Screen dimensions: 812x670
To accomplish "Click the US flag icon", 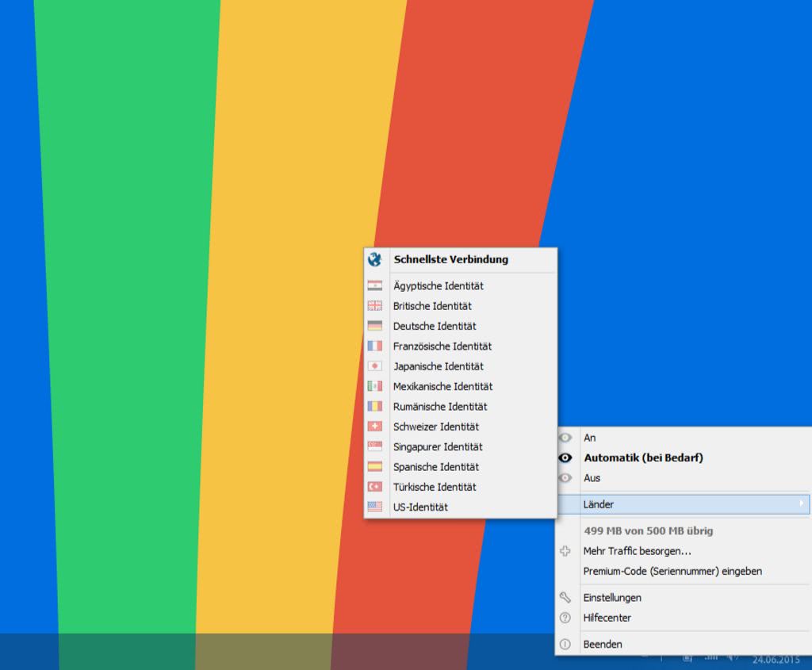I will click(375, 507).
